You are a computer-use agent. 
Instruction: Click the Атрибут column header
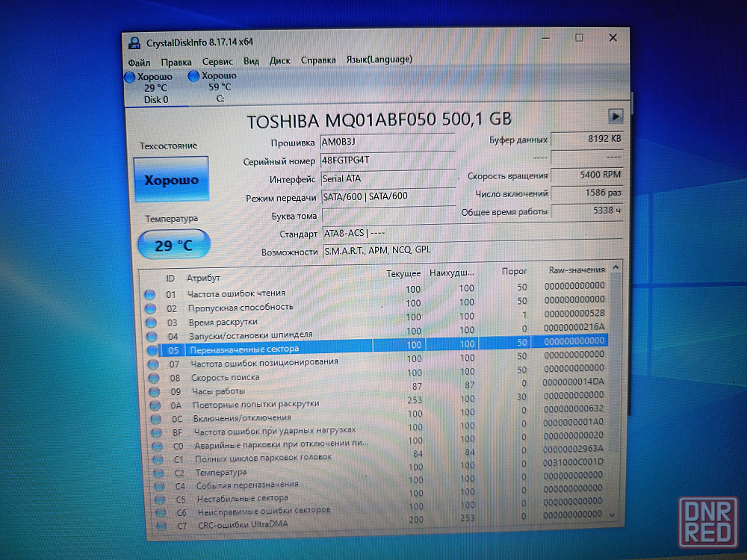[x=203, y=278]
